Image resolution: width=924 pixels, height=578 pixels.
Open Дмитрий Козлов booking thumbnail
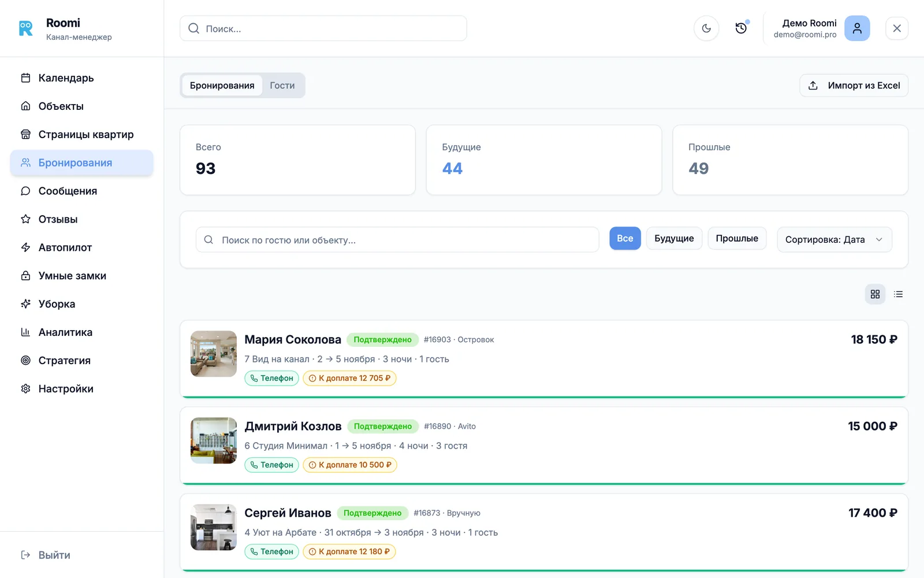click(x=214, y=440)
